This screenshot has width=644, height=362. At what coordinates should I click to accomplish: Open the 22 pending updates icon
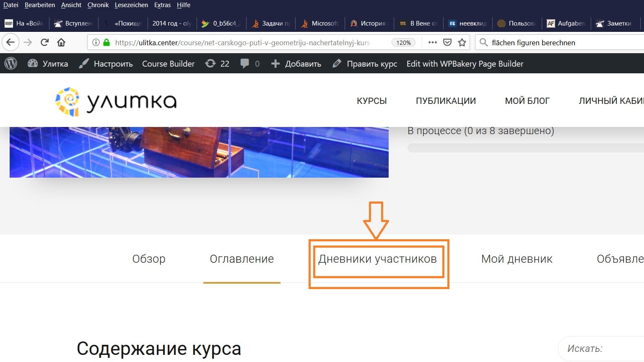[217, 64]
